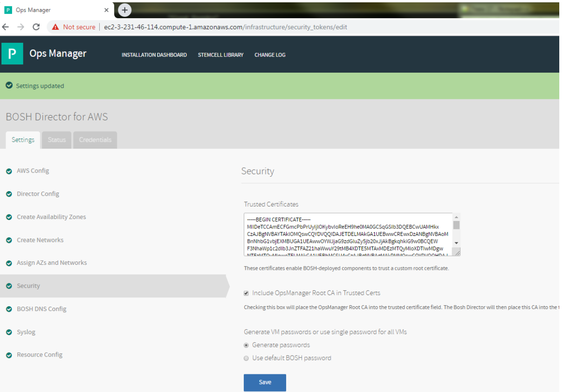The width and height of the screenshot is (563, 392).
Task: Click the Settings updated message text
Action: [x=40, y=86]
